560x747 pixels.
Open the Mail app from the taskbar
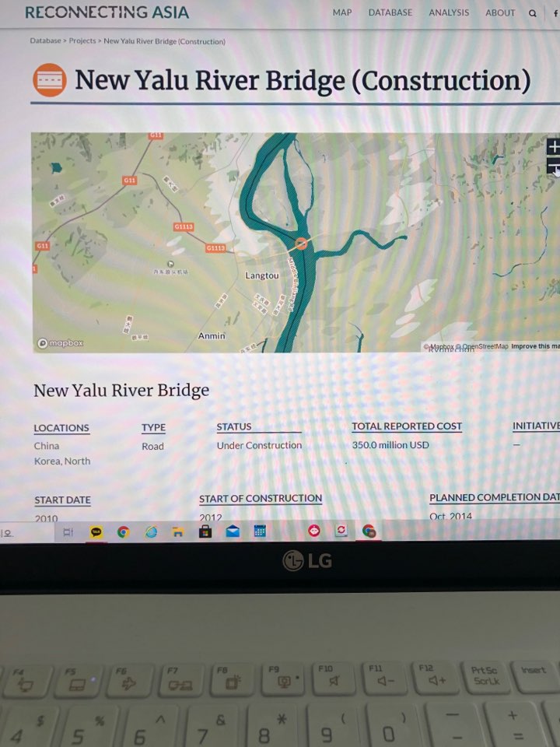tap(233, 531)
